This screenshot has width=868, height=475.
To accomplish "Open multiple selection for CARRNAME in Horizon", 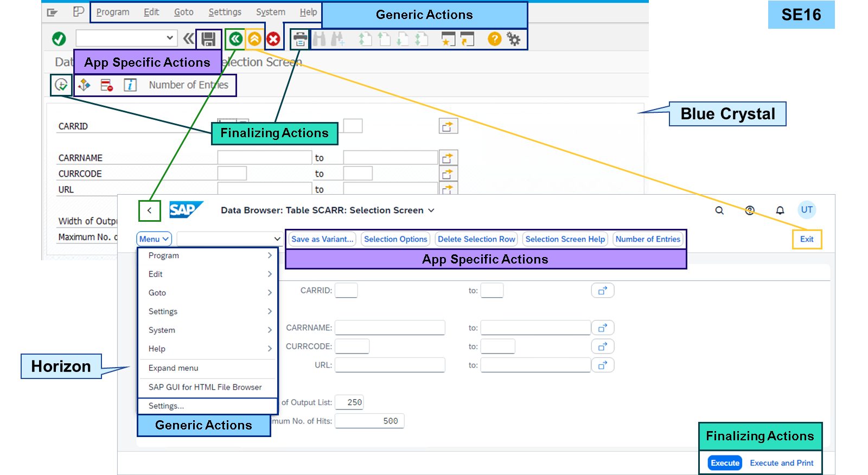I will pyautogui.click(x=603, y=328).
